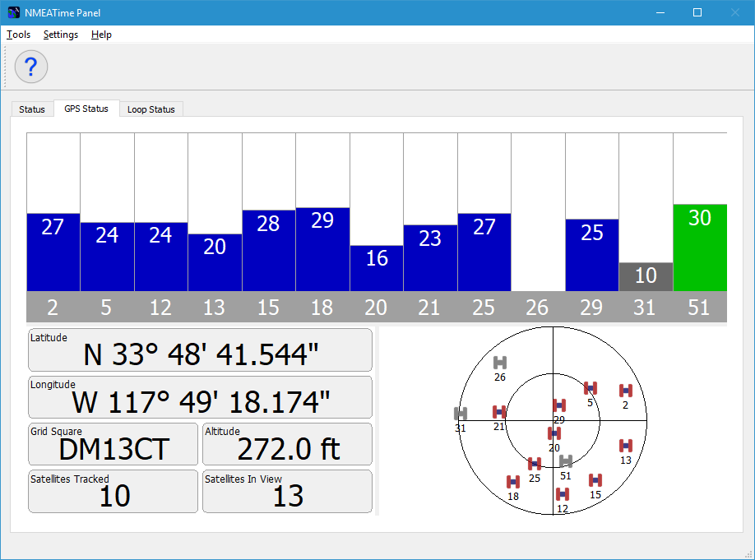This screenshot has width=755, height=560.
Task: Click the green signal bar for satellite 51
Action: click(700, 248)
